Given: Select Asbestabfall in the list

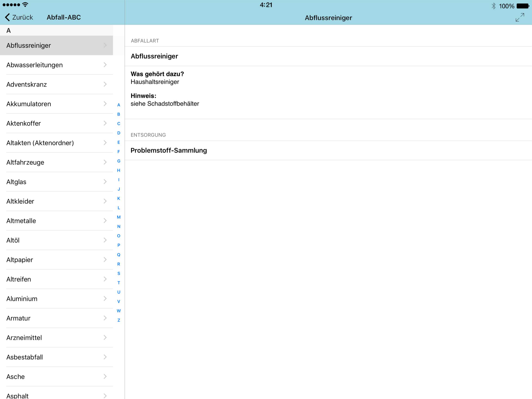Looking at the screenshot, I should [56, 357].
